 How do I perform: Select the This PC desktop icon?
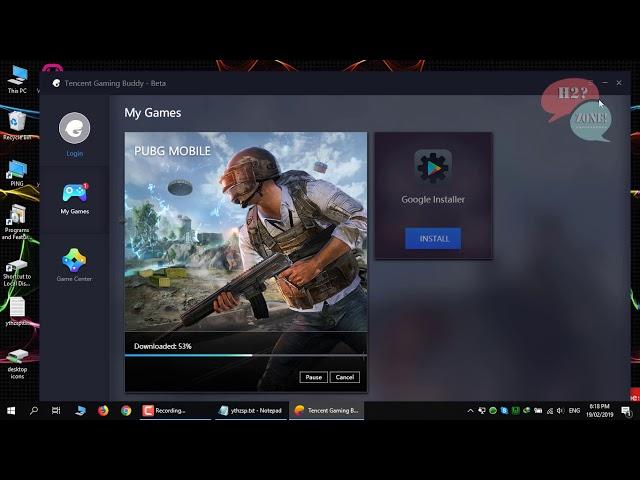17,80
